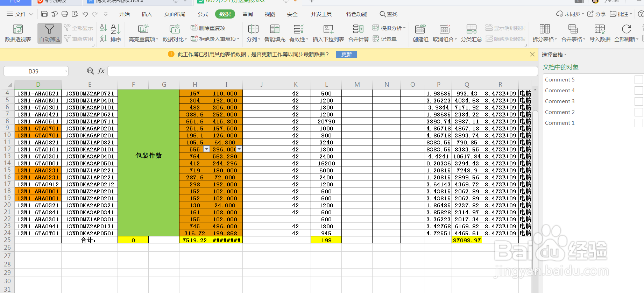Expand the What-If Analysis (模拟分析) dropdown
644x293 pixels.
[404, 28]
